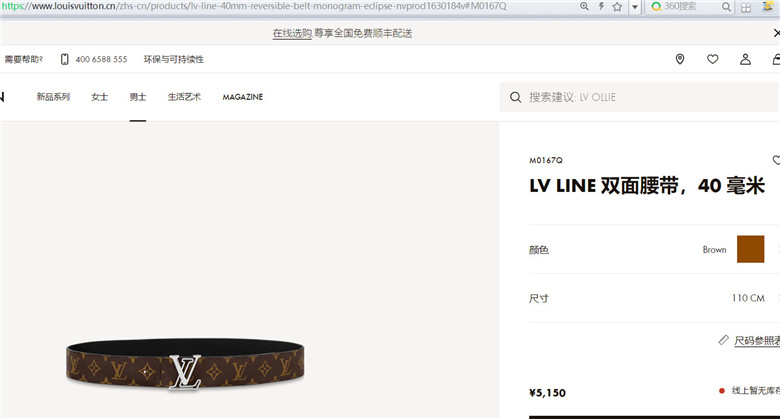780x419 pixels.
Task: Follow the 在线选购 link in banner
Action: pos(292,33)
